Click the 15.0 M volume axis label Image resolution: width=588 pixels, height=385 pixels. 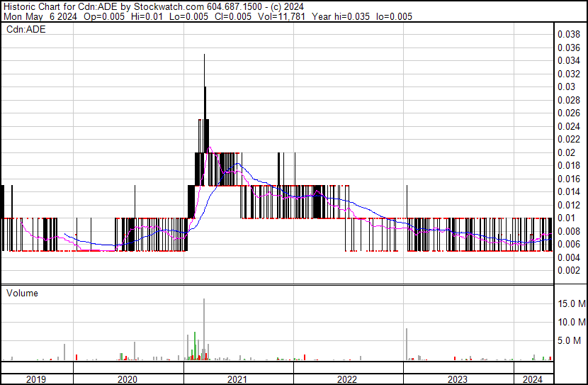point(572,303)
